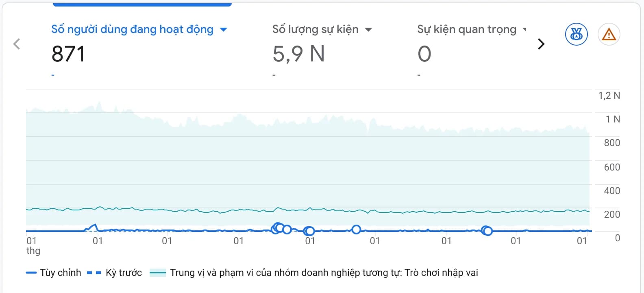Open the Sự kiện quan trọng metric dropdown
This screenshot has width=644, height=293.
pyautogui.click(x=524, y=29)
